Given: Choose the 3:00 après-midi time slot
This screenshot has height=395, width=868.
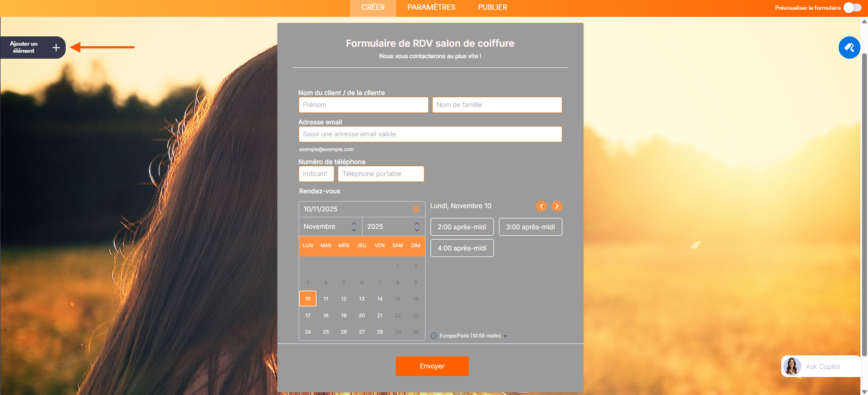Looking at the screenshot, I should click(530, 227).
